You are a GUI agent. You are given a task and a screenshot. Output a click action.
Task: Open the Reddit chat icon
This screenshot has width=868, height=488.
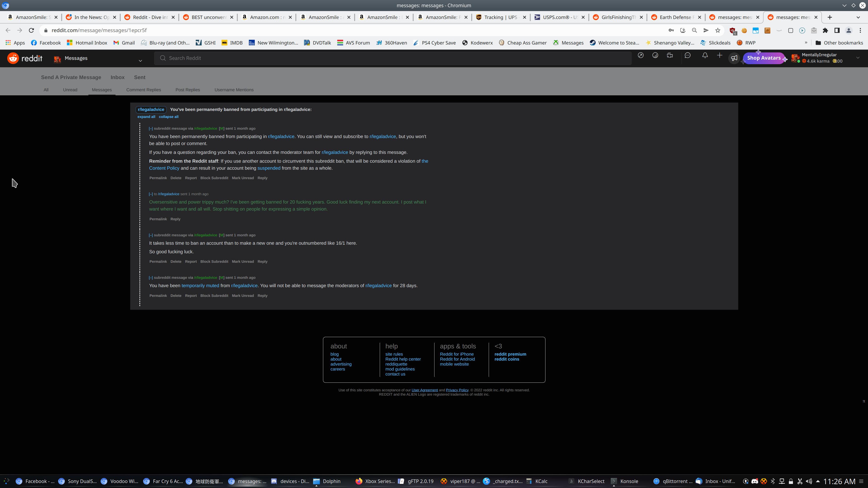pyautogui.click(x=687, y=56)
